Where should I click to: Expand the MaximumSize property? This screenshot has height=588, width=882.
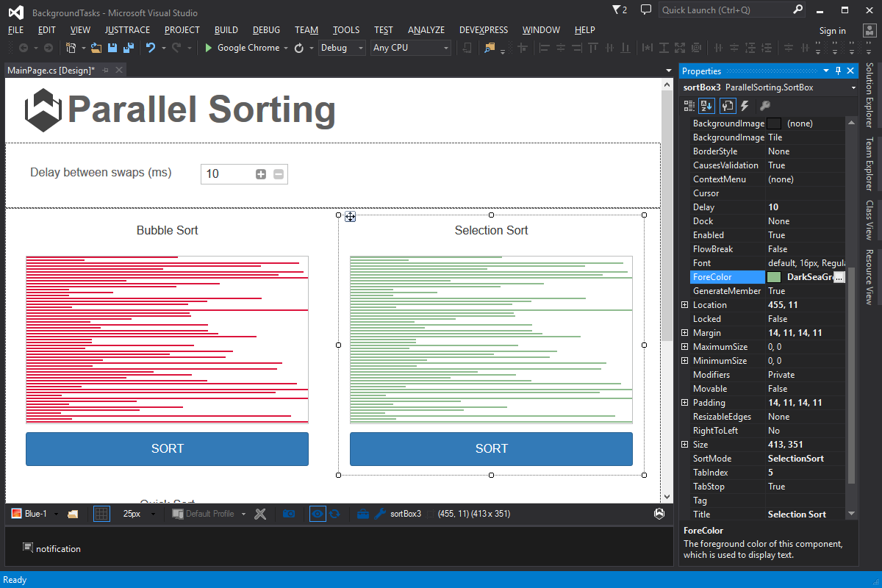click(x=685, y=347)
